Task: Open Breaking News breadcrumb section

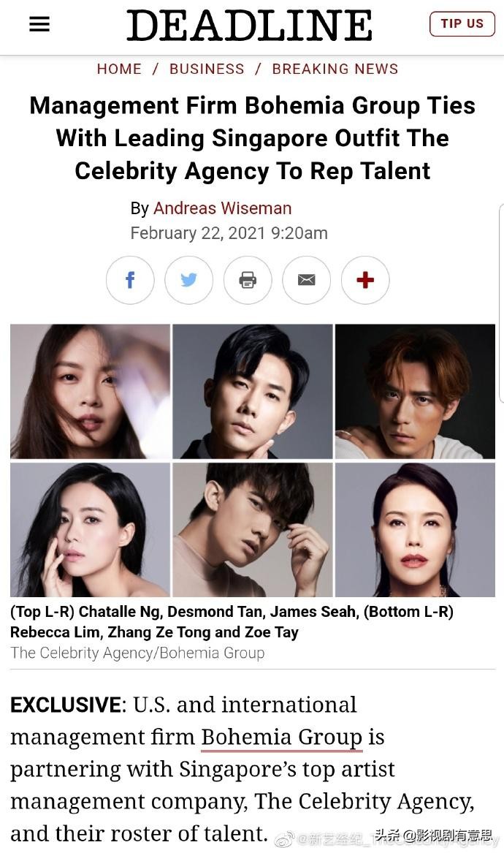Action: [335, 69]
